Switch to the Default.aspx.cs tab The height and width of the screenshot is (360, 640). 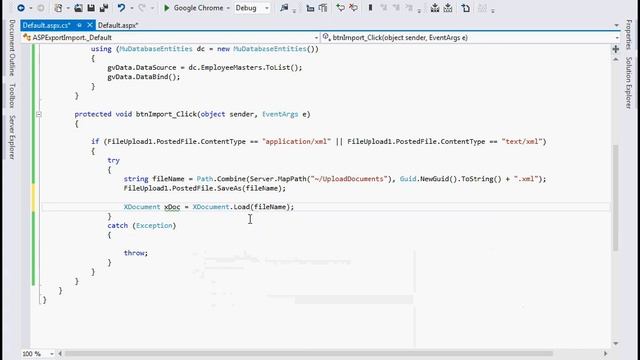tap(47, 25)
